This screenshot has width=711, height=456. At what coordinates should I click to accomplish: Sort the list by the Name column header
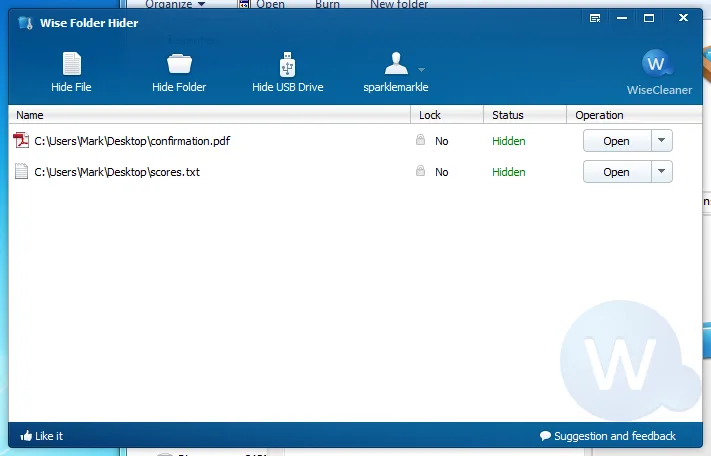[x=209, y=115]
